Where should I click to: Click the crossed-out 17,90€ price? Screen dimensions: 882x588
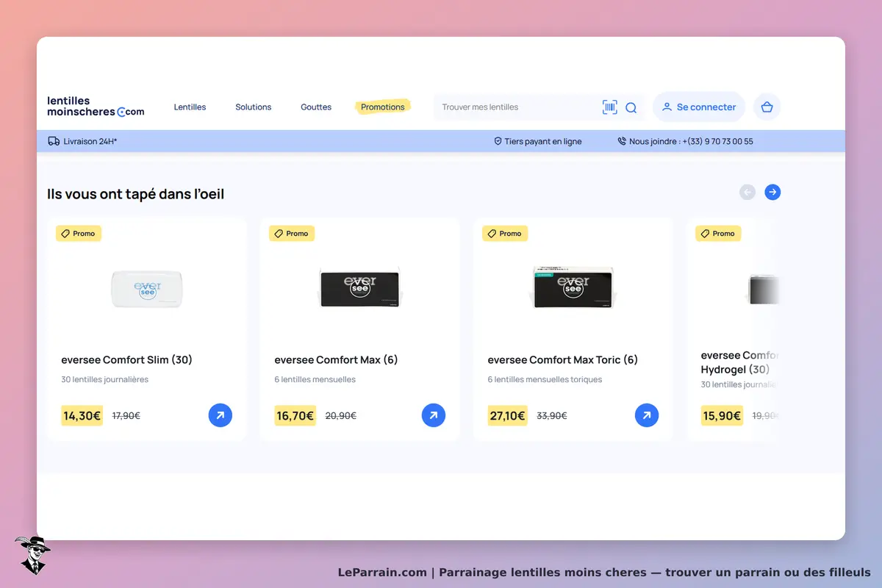(x=126, y=416)
